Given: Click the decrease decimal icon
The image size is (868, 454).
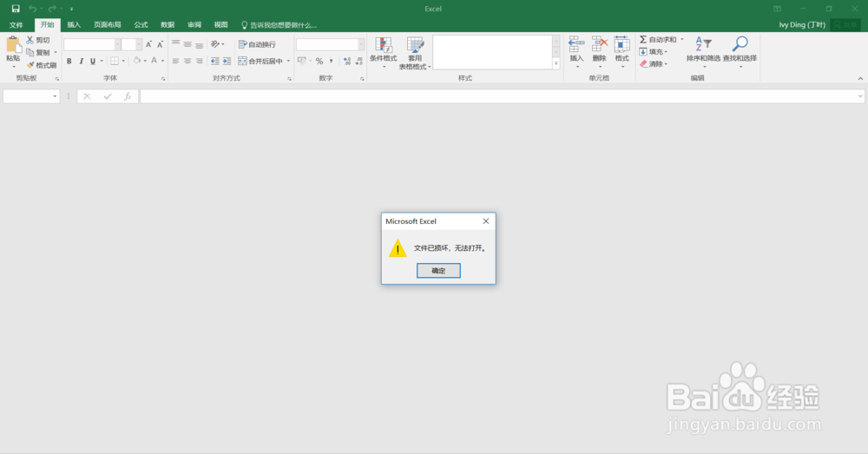Looking at the screenshot, I should pyautogui.click(x=358, y=61).
